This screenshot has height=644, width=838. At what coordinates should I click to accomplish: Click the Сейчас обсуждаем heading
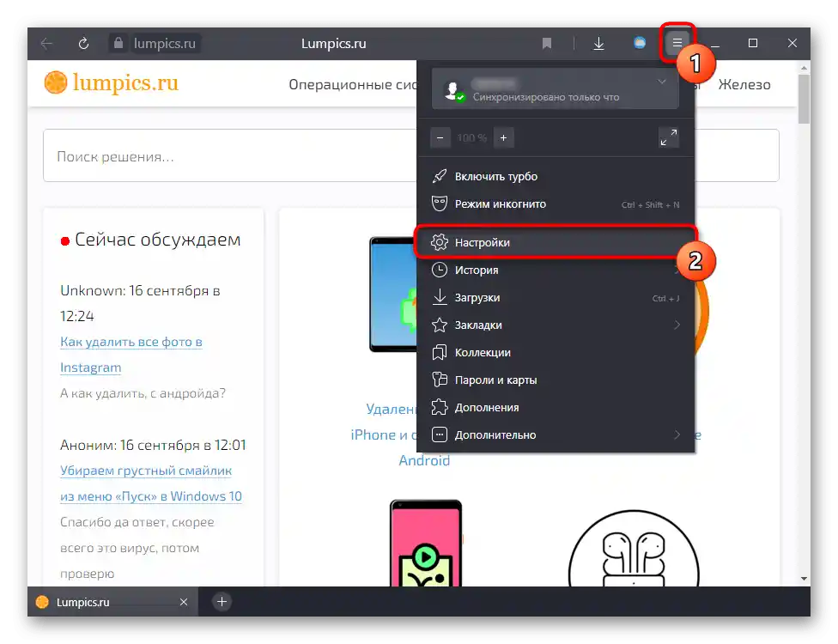[158, 240]
